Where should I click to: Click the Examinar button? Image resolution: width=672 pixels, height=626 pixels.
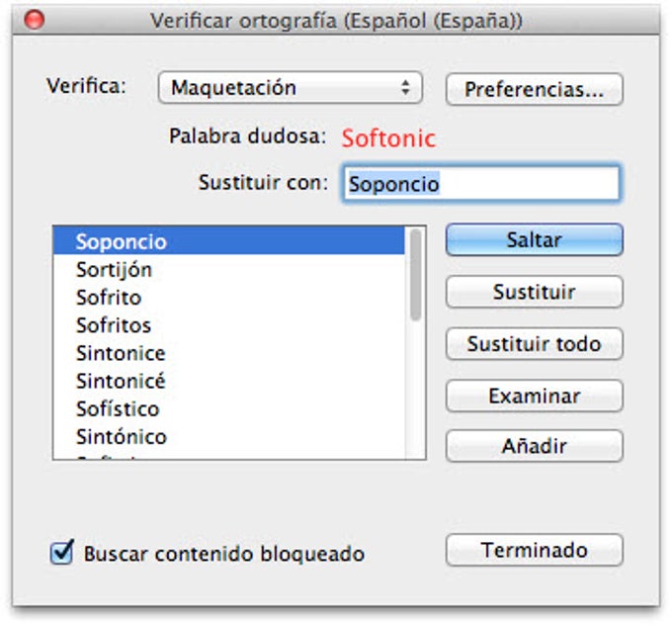[x=534, y=396]
